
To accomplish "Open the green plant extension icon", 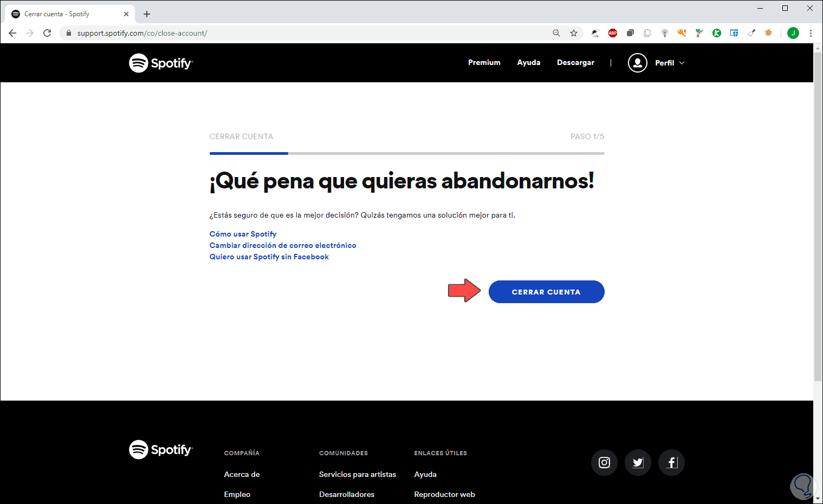I will pos(699,33).
